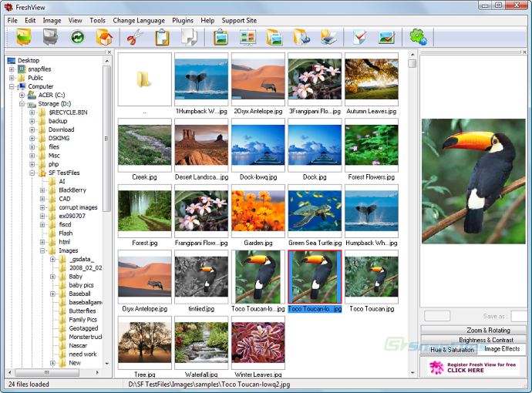Click the open folder icon in toolbar
Viewport: 532px width, 393px height.
(24, 37)
